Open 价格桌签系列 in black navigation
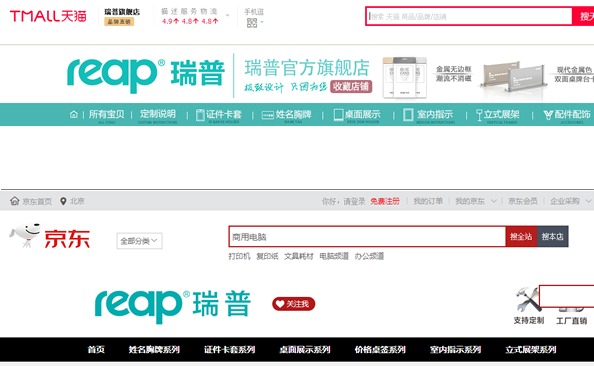 tap(380, 349)
